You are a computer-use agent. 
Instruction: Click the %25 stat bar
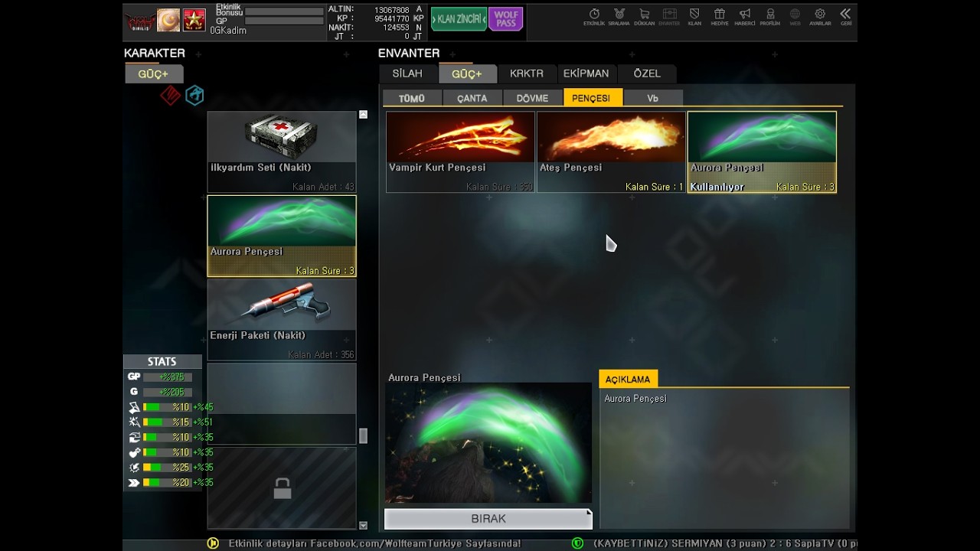point(167,468)
